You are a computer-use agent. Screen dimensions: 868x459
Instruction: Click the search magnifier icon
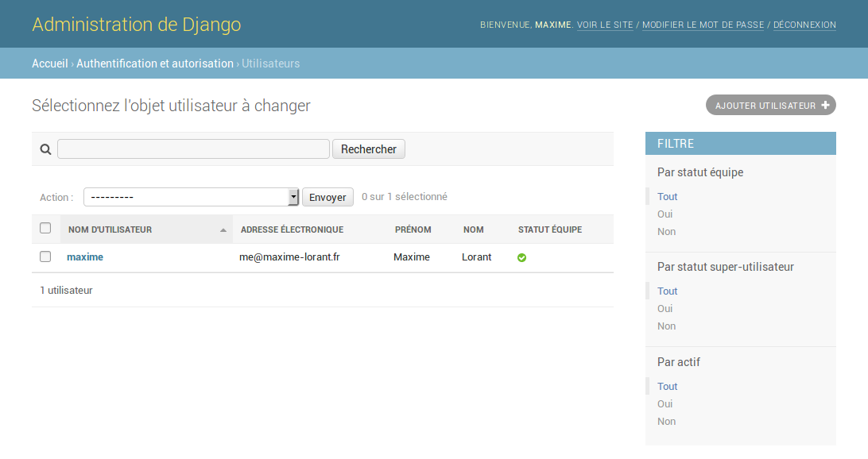(x=45, y=149)
